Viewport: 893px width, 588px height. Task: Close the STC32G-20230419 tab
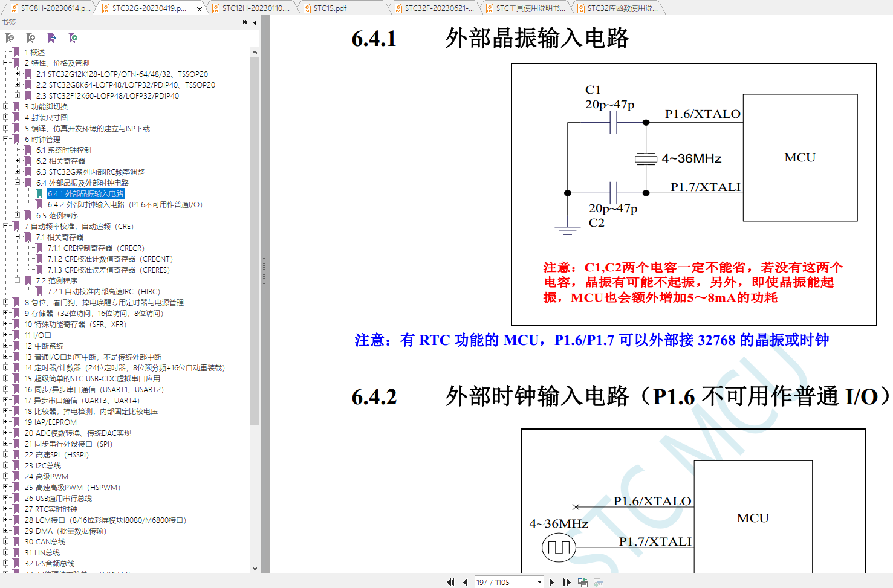click(200, 9)
